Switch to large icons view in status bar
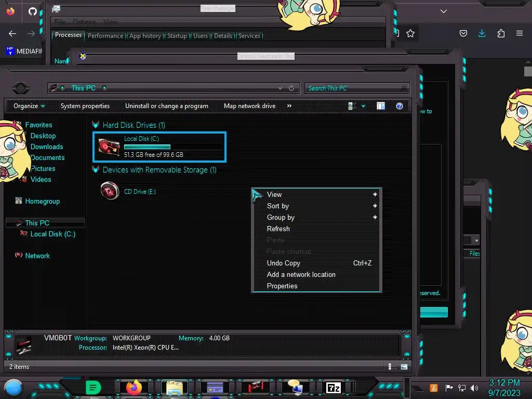The width and height of the screenshot is (532, 399). (404, 366)
